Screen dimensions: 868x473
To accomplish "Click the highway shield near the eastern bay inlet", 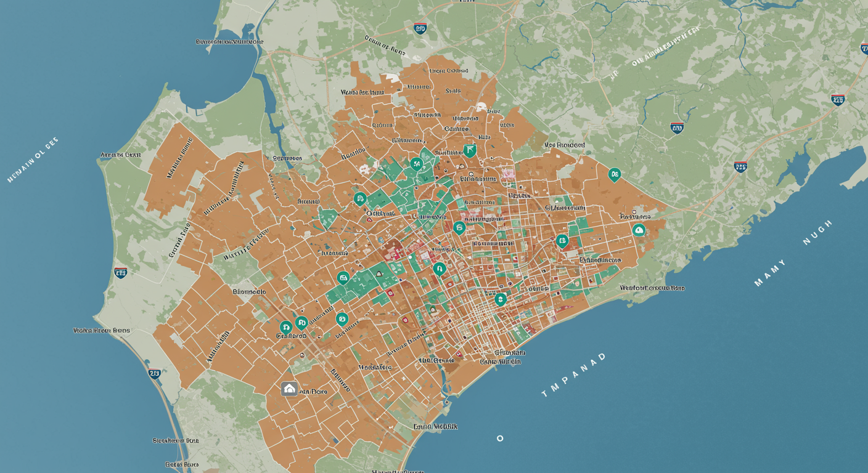I will pyautogui.click(x=741, y=166).
